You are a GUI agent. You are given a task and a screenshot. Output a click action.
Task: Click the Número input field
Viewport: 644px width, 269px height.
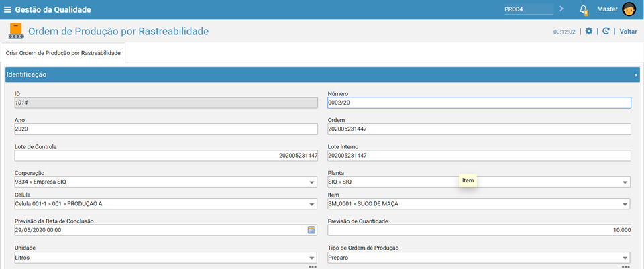click(479, 103)
